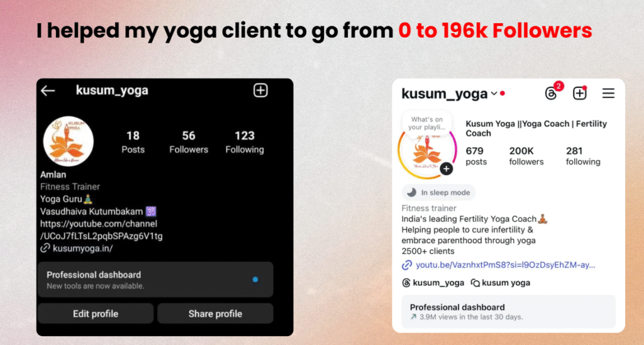Click the Edit profile button
The height and width of the screenshot is (345, 644).
96,314
